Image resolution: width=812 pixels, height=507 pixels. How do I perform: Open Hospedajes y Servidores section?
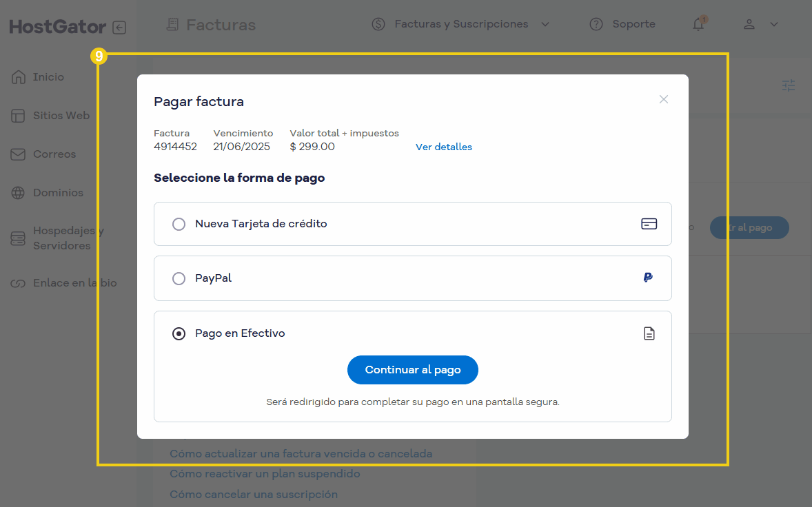[68, 238]
